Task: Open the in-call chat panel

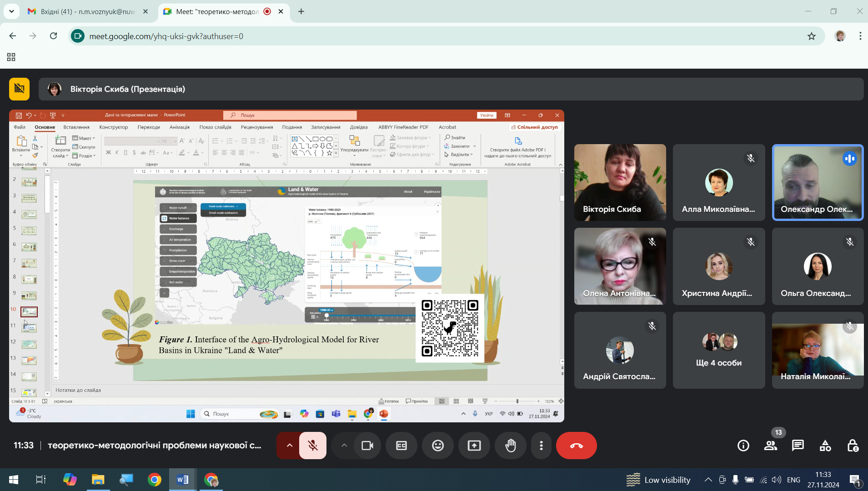Action: pos(798,446)
